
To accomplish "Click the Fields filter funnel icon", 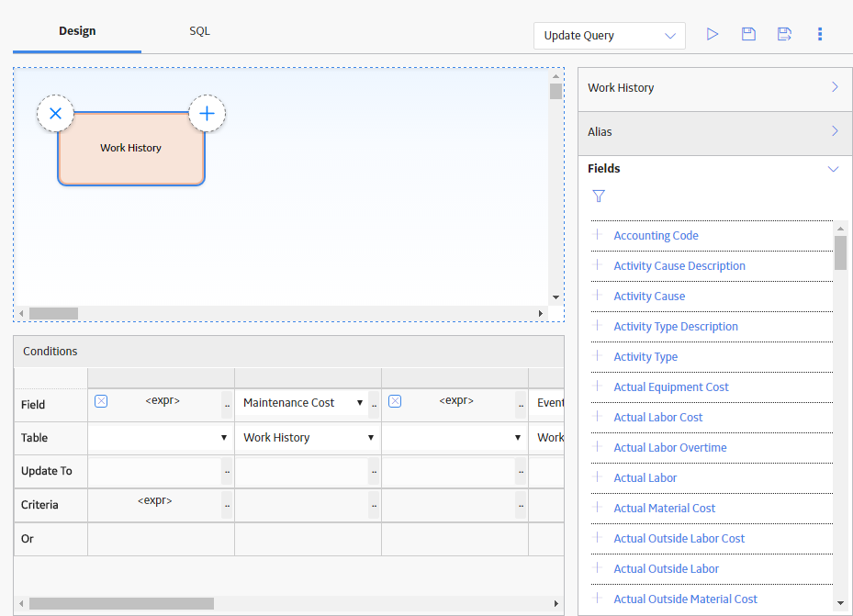I will click(599, 196).
